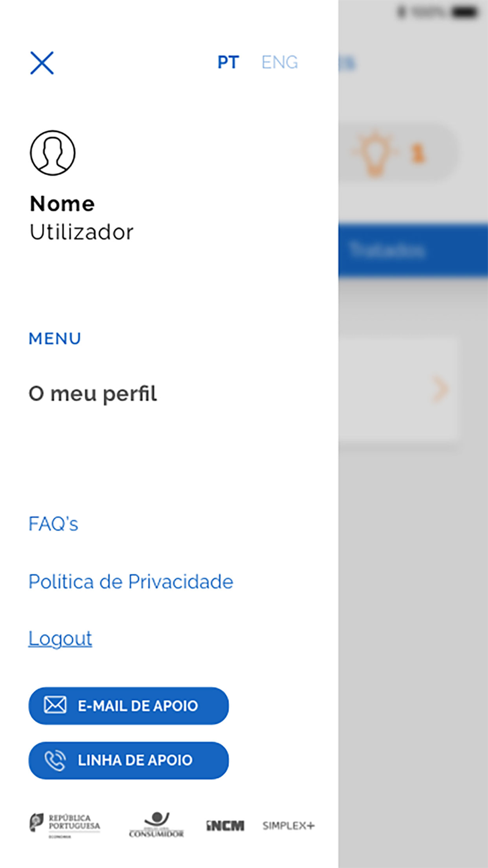The width and height of the screenshot is (488, 868).
Task: Switch language to ENG
Action: pos(280,62)
